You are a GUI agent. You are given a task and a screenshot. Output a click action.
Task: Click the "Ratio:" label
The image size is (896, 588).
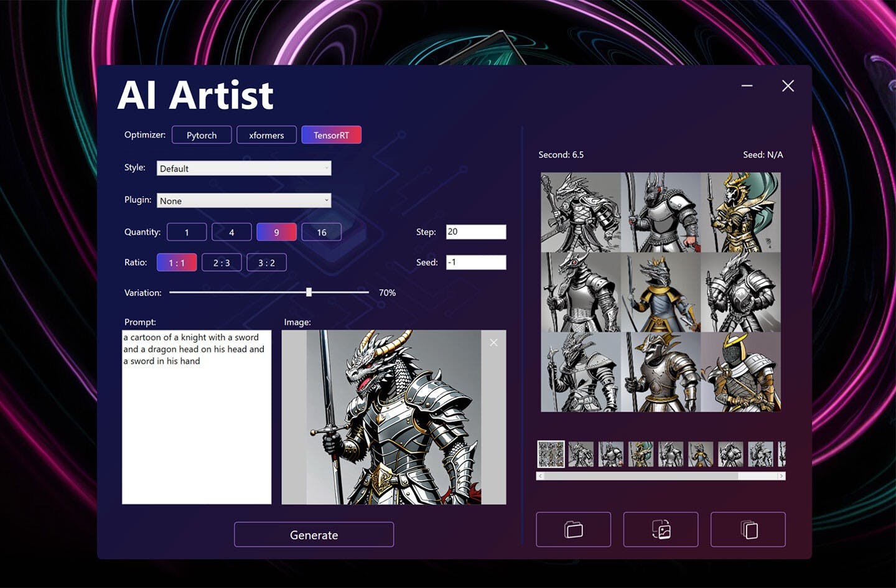click(x=136, y=263)
